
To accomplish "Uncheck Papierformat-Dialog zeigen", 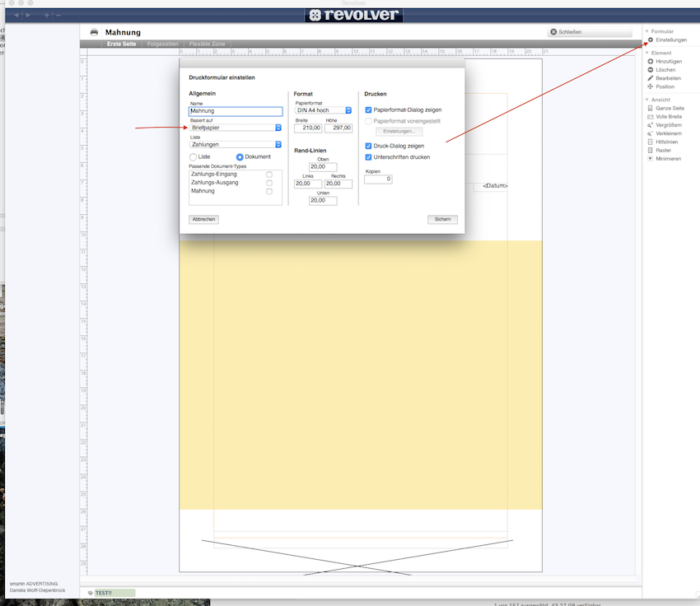I will click(369, 110).
